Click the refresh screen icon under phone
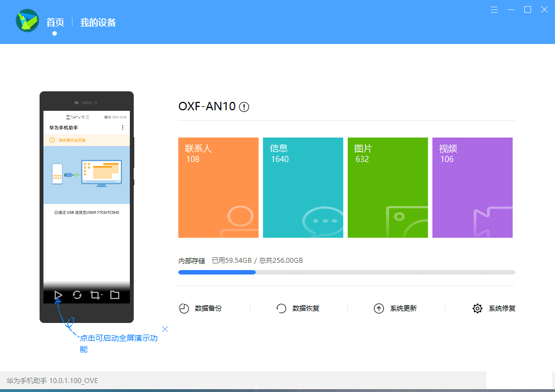This screenshot has width=555, height=392. [77, 295]
